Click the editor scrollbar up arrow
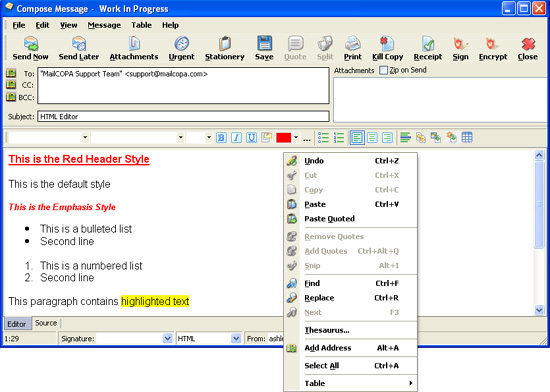Screen dimensions: 550x392 [x=539, y=155]
